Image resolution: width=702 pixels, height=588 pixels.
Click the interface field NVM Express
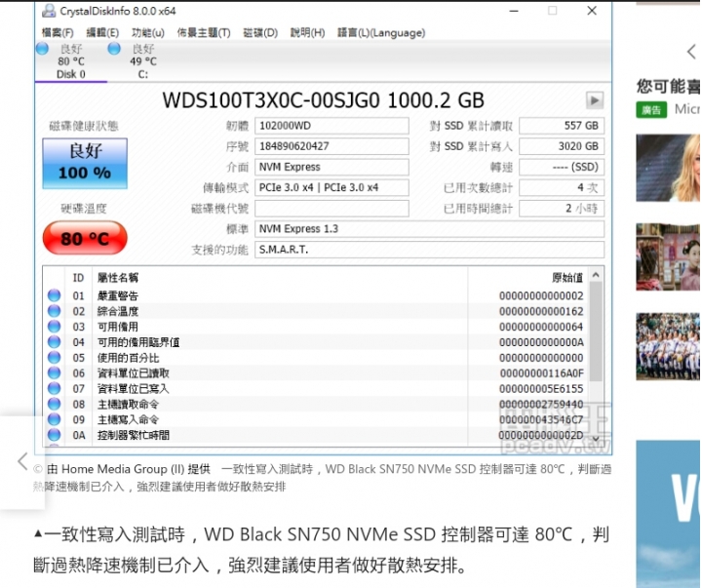coord(331,167)
